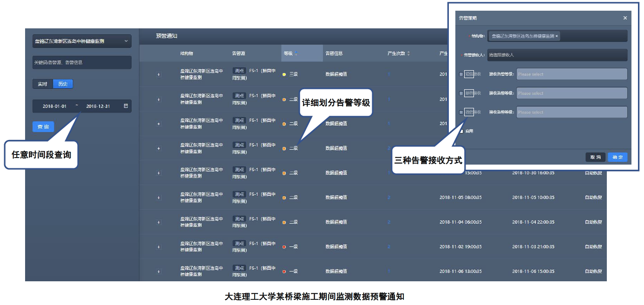Click the keyword search field 关键词
This screenshot has height=305, width=644.
(82, 62)
